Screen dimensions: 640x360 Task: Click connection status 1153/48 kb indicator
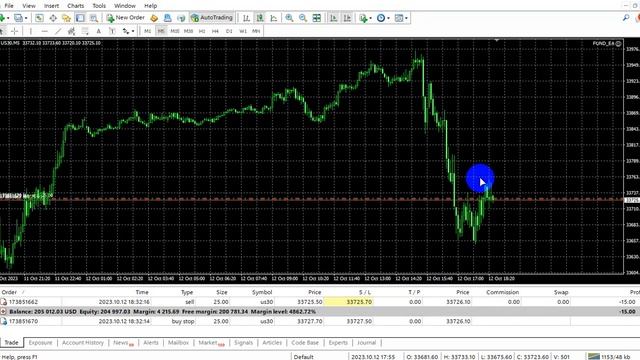tap(609, 357)
